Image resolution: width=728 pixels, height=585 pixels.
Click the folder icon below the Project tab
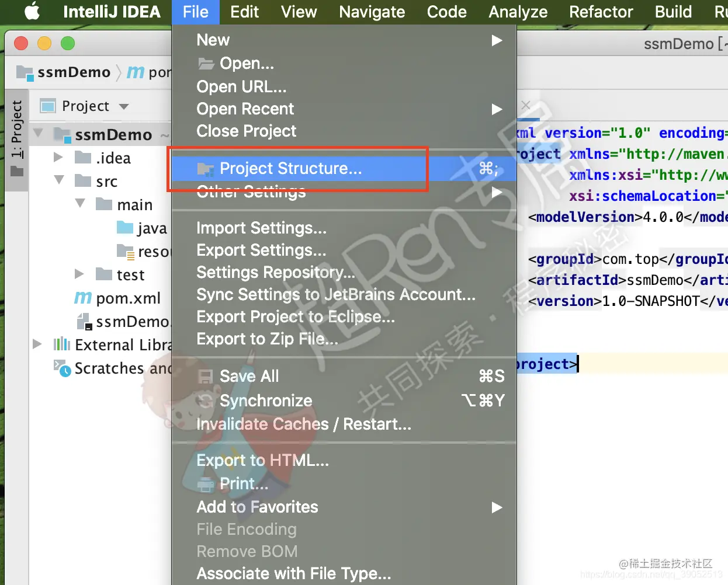[x=17, y=171]
